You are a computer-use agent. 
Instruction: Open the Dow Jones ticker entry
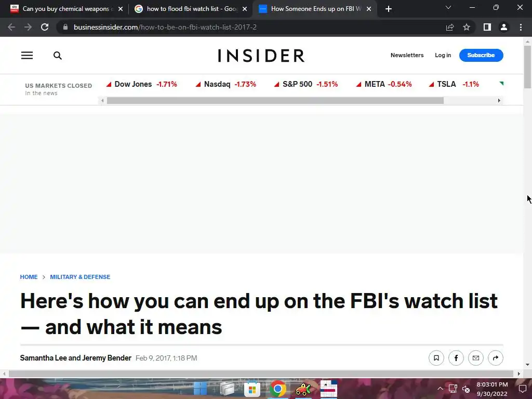pyautogui.click(x=141, y=84)
